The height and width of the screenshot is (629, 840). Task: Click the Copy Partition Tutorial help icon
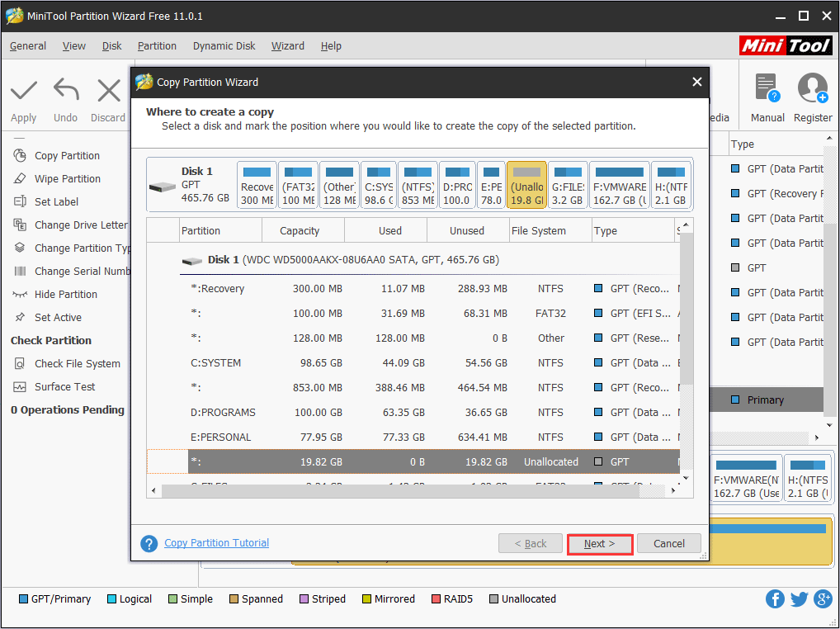[149, 544]
